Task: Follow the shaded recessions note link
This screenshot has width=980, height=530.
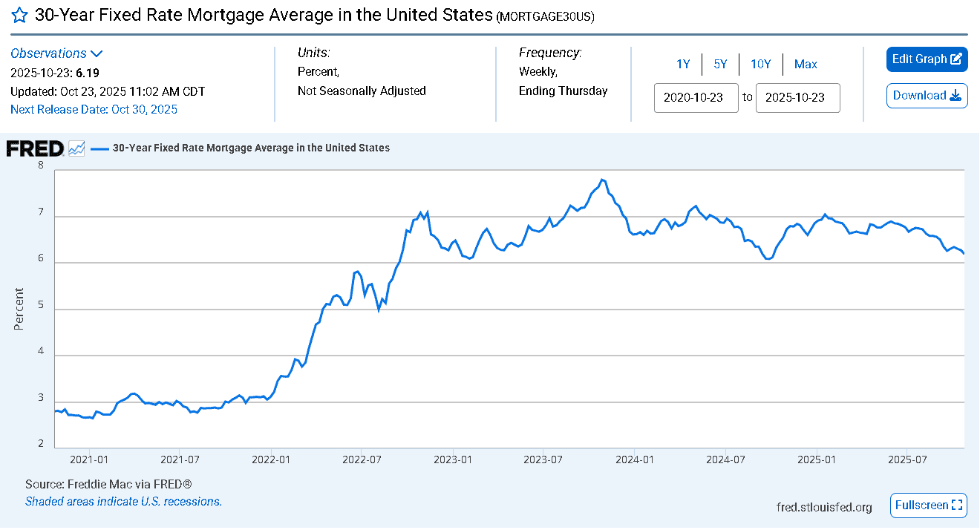Action: tap(123, 502)
